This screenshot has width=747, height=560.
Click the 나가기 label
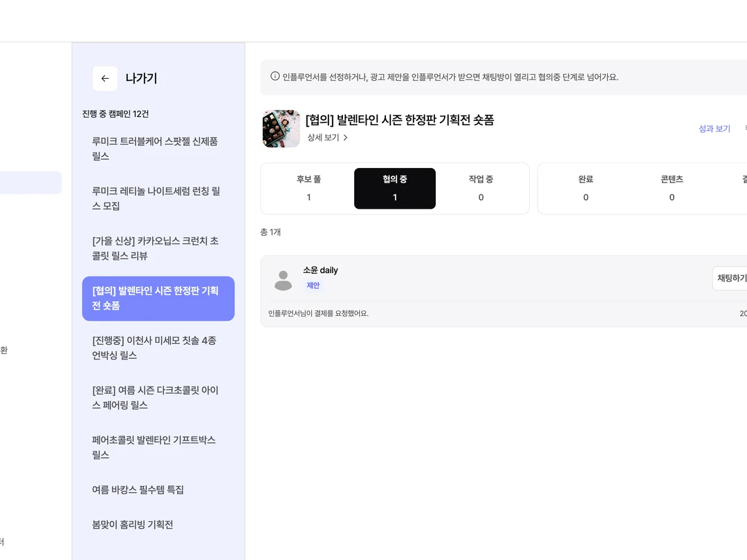pos(142,78)
